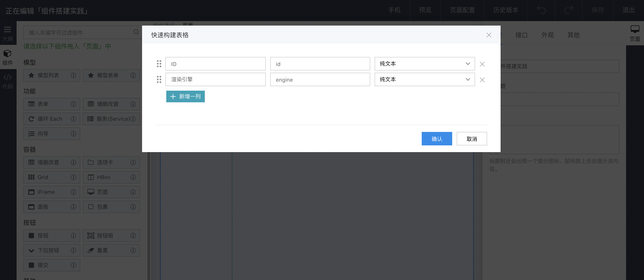Image resolution: width=644 pixels, height=280 pixels.
Task: Select the 增删改查 component under 功能
Action: click(x=111, y=104)
